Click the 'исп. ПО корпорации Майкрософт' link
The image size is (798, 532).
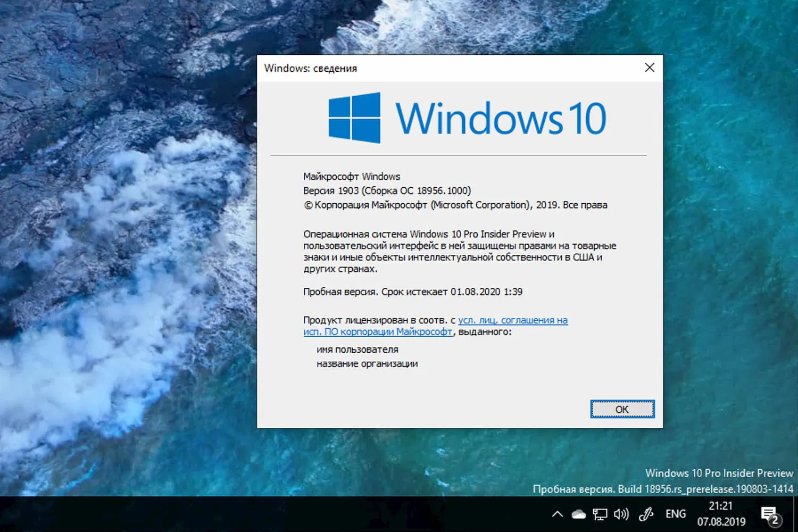click(x=378, y=331)
